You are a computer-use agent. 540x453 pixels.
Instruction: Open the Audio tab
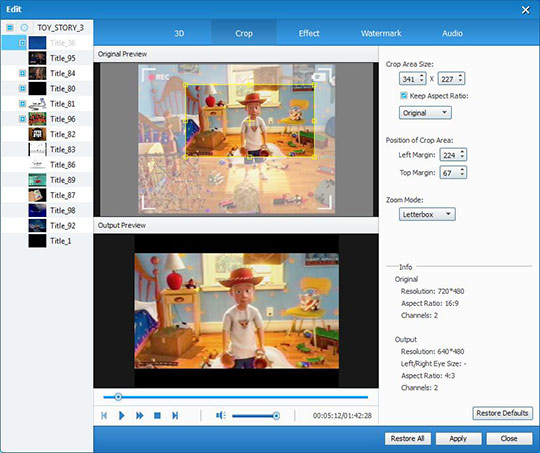[x=452, y=33]
